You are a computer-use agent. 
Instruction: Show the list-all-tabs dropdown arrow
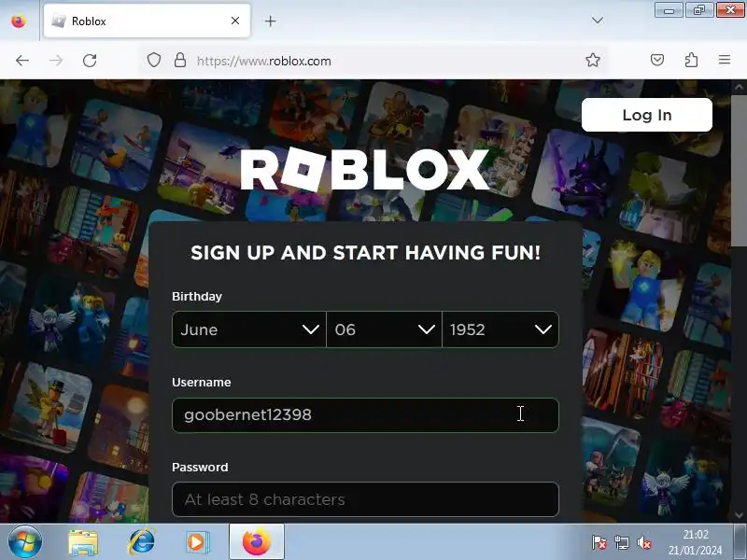pos(598,21)
